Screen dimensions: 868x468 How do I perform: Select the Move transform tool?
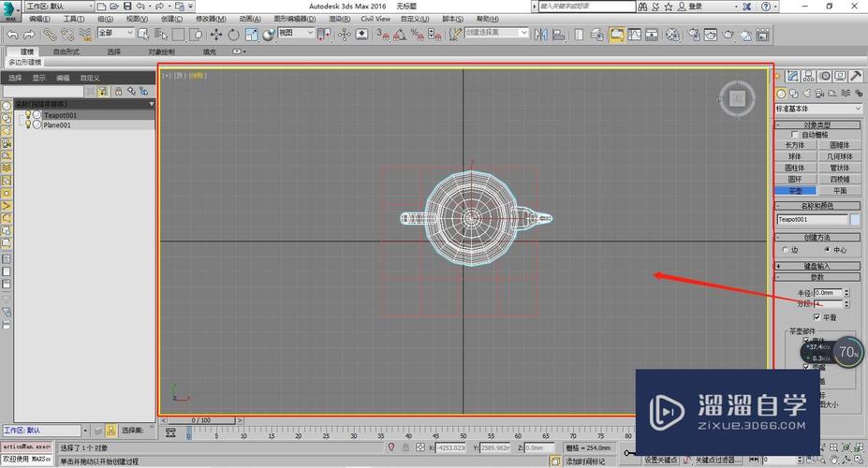coord(216,35)
